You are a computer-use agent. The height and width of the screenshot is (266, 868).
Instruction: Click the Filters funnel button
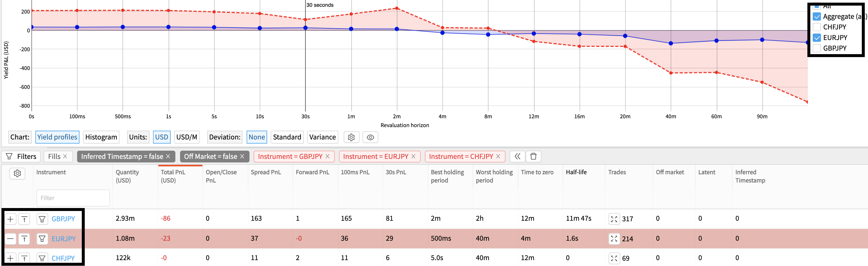[x=21, y=157]
